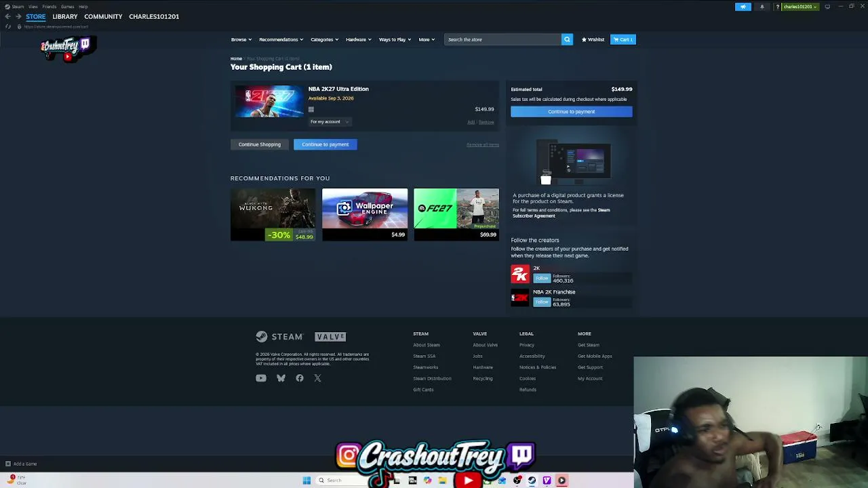Open the Refunds footer link
868x488 pixels.
(528, 390)
